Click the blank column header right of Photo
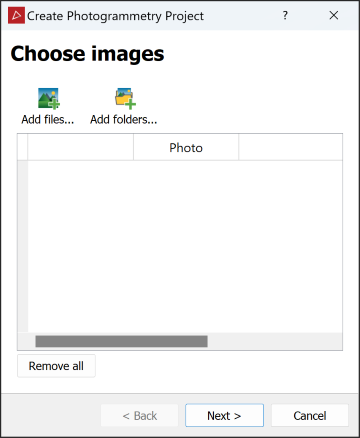The image size is (360, 438). point(290,147)
